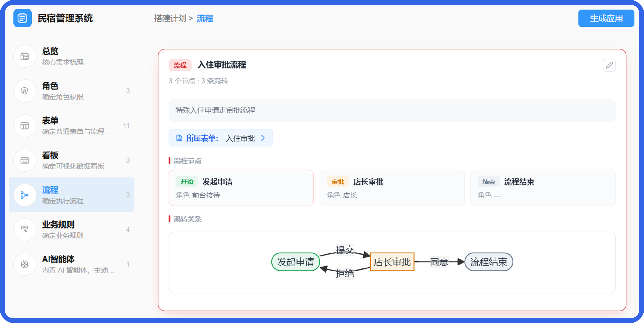Click the 流转关系 section heading
The width and height of the screenshot is (644, 323).
(188, 219)
